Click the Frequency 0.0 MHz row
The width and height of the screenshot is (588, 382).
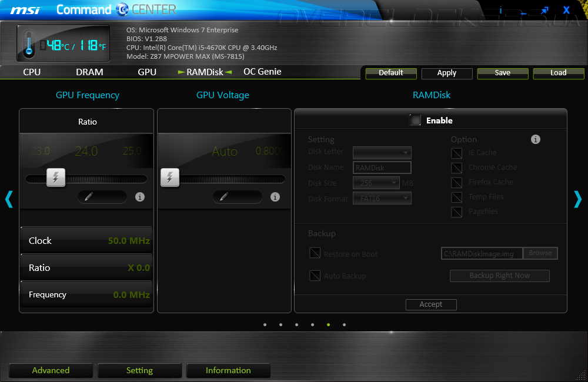[x=86, y=294]
